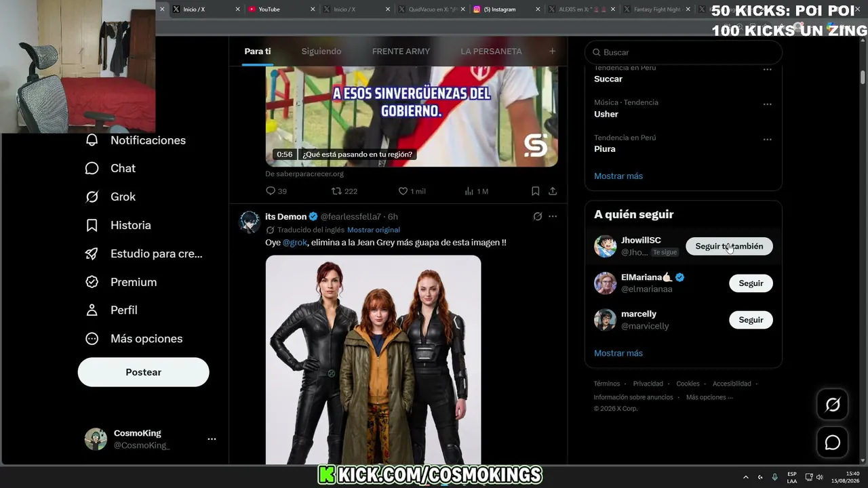Screen dimensions: 868x488
Task: Like the video post with 1 mil likes
Action: [412, 191]
